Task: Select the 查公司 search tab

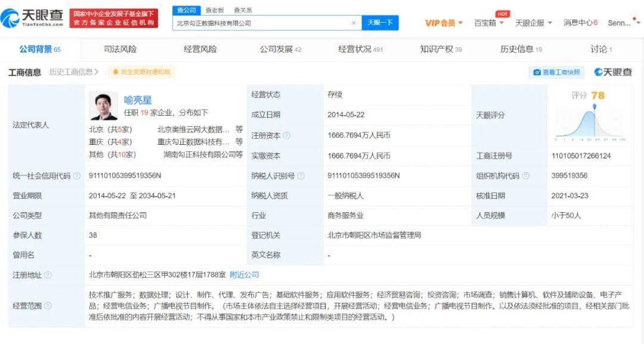Action: pyautogui.click(x=187, y=10)
